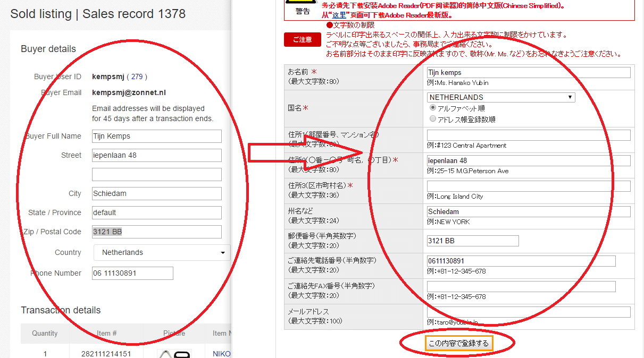Viewport: 644px width, 358px height.
Task: Click the NIKO item name link
Action: tap(222, 353)
